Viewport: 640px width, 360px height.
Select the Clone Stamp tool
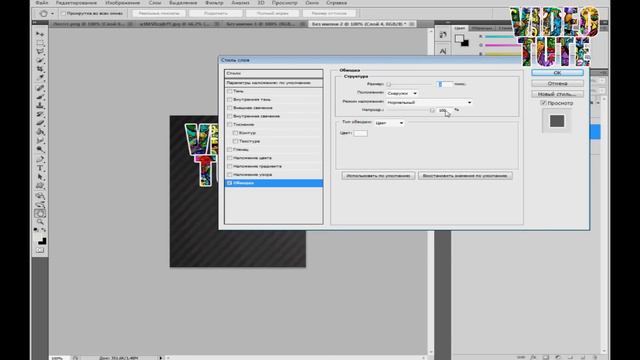[x=40, y=105]
